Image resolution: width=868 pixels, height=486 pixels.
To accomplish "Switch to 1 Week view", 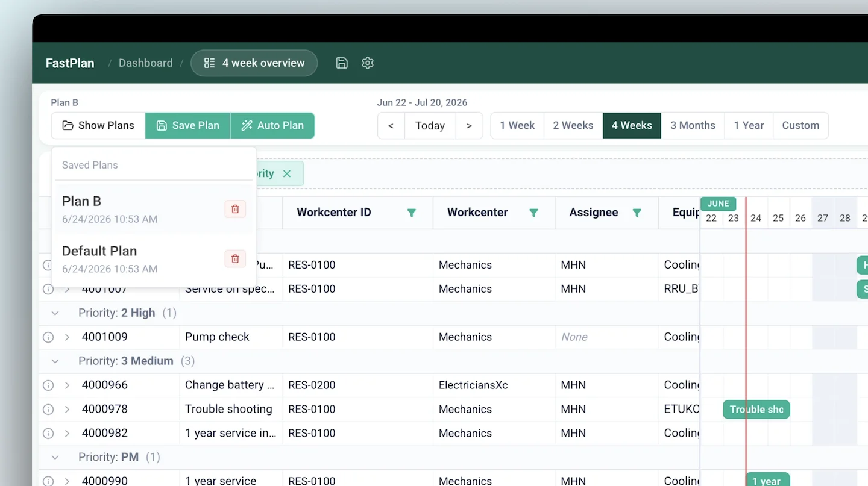I will pyautogui.click(x=517, y=125).
